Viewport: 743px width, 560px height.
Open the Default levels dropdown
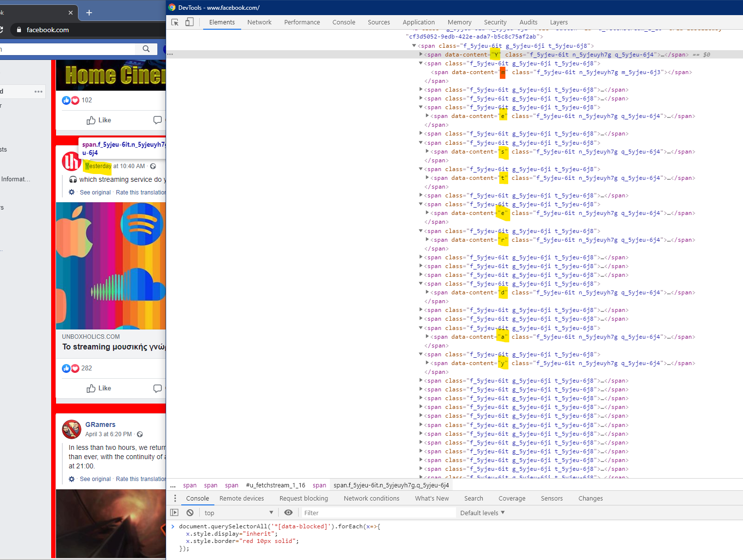pyautogui.click(x=481, y=512)
